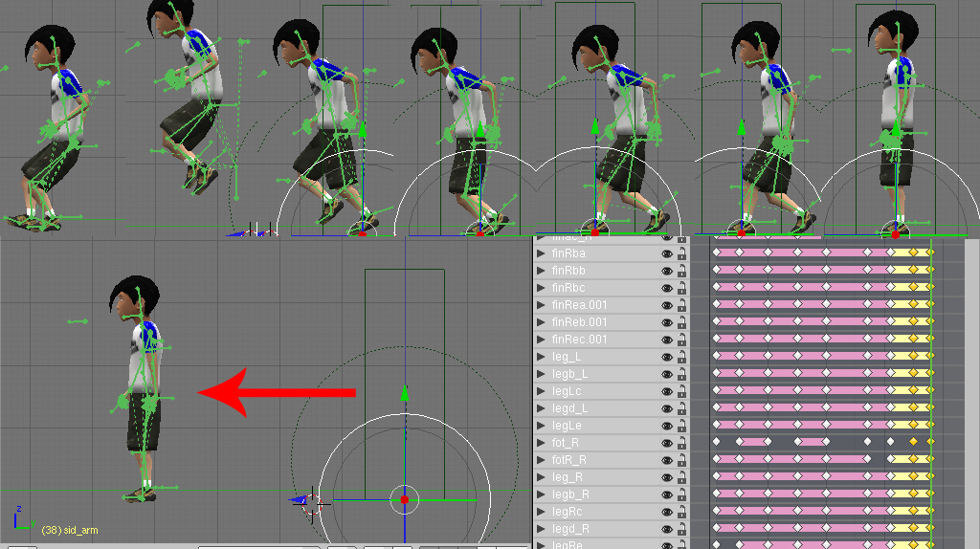This screenshot has height=549, width=980.
Task: Lock the legb_L channel
Action: (x=681, y=374)
